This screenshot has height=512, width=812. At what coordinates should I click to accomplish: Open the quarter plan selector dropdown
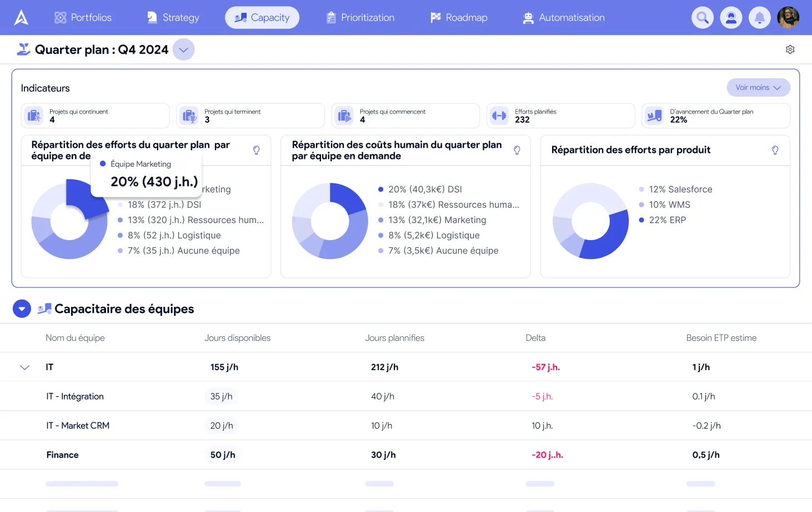(x=183, y=49)
